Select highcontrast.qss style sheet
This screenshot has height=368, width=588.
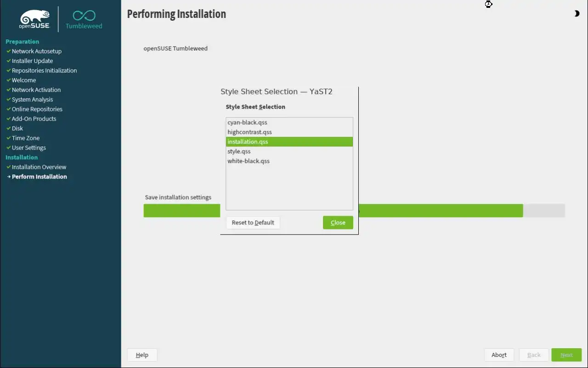289,132
